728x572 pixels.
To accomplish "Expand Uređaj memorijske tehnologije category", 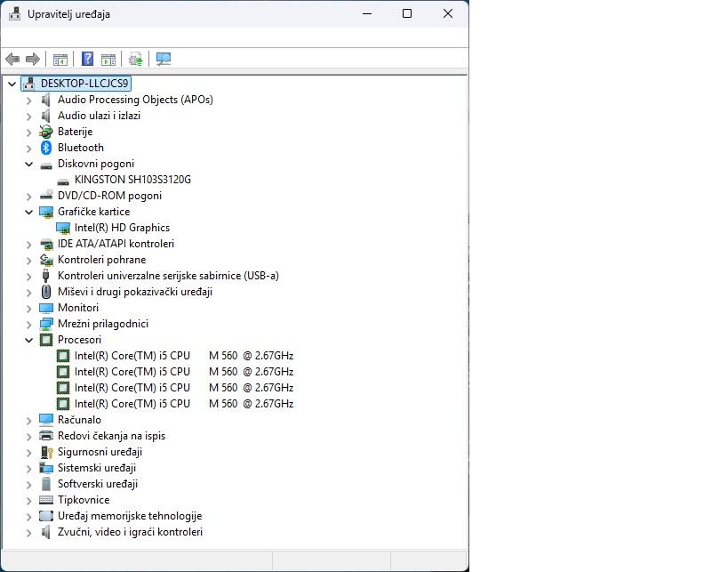I will pos(28,516).
